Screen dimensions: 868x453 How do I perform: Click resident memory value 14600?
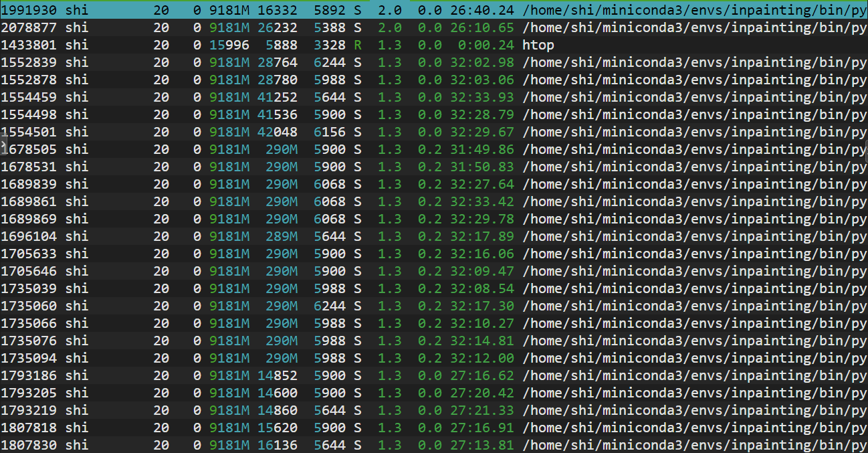tap(277, 393)
